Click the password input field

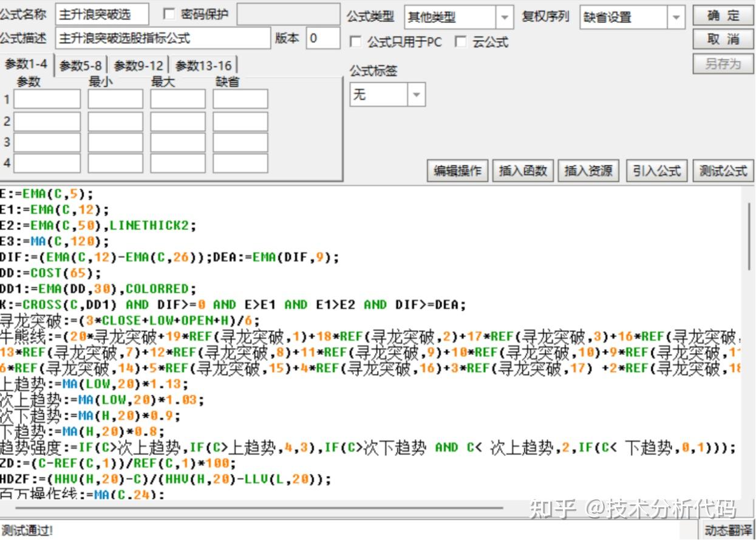[288, 15]
